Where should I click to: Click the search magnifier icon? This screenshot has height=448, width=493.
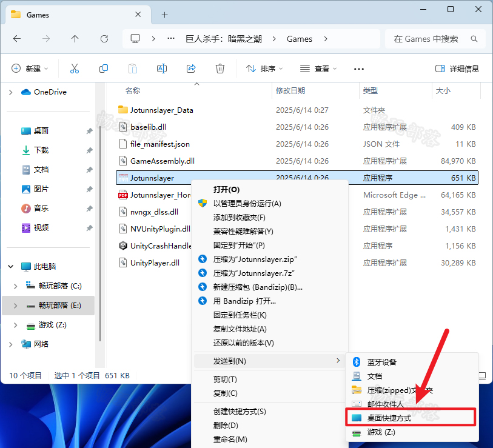[474, 39]
